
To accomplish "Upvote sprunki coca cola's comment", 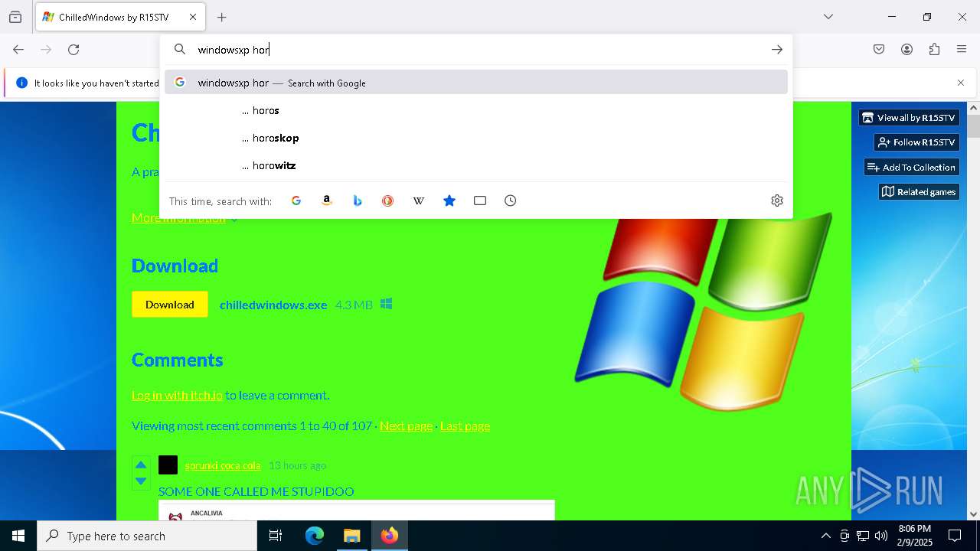I will pos(141,465).
